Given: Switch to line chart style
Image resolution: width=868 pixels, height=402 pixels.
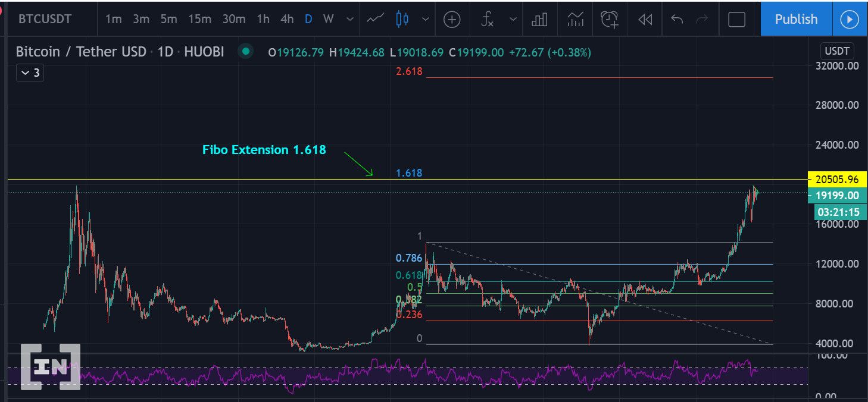Looking at the screenshot, I should 375,19.
